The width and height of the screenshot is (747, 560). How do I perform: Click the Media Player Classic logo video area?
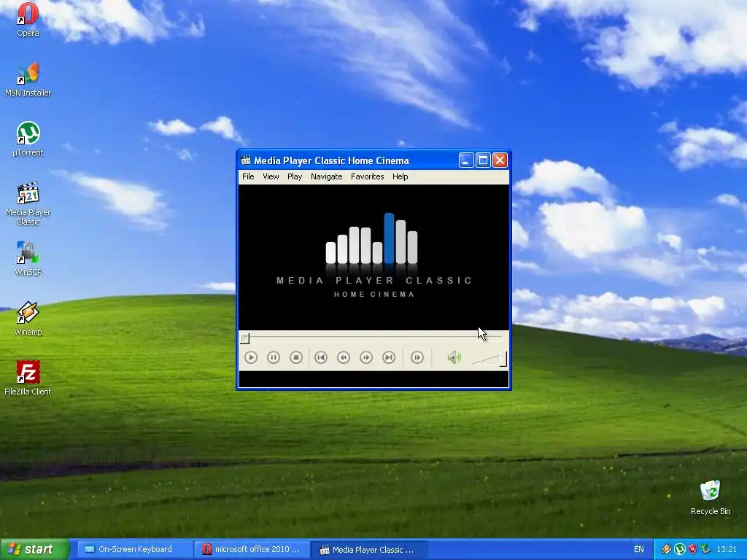click(373, 257)
